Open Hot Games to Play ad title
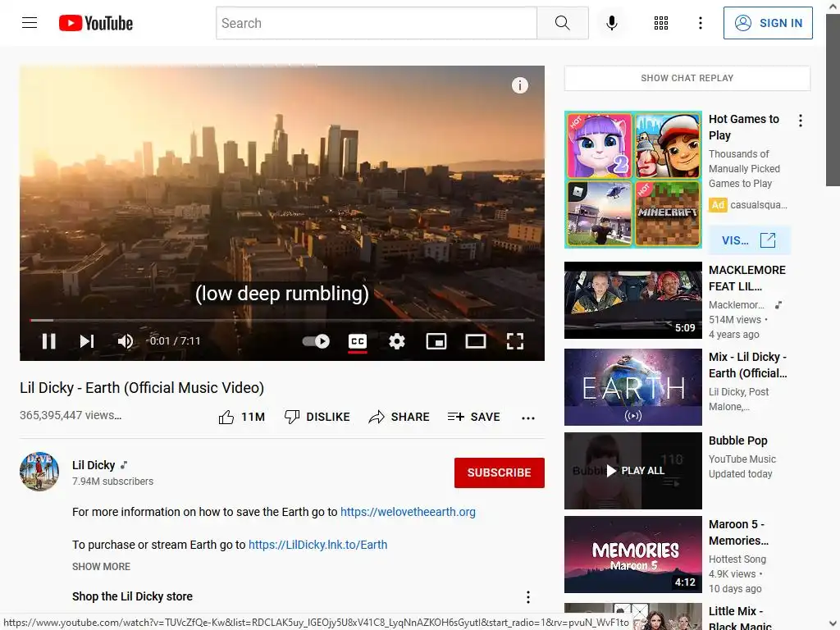This screenshot has width=840, height=630. coord(743,127)
